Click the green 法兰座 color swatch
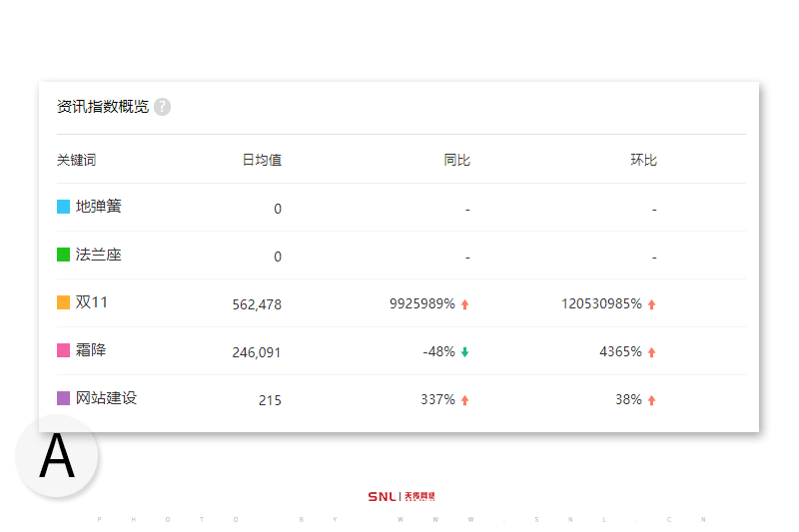Screen dimensions: 799x532 coord(63,255)
